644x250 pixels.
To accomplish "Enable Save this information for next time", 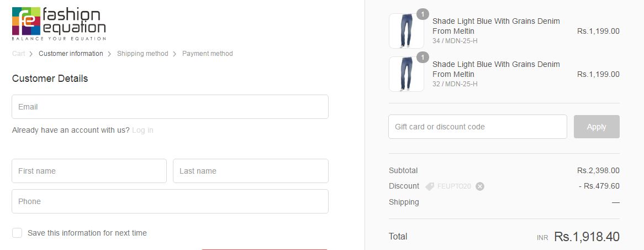I will pos(17,233).
